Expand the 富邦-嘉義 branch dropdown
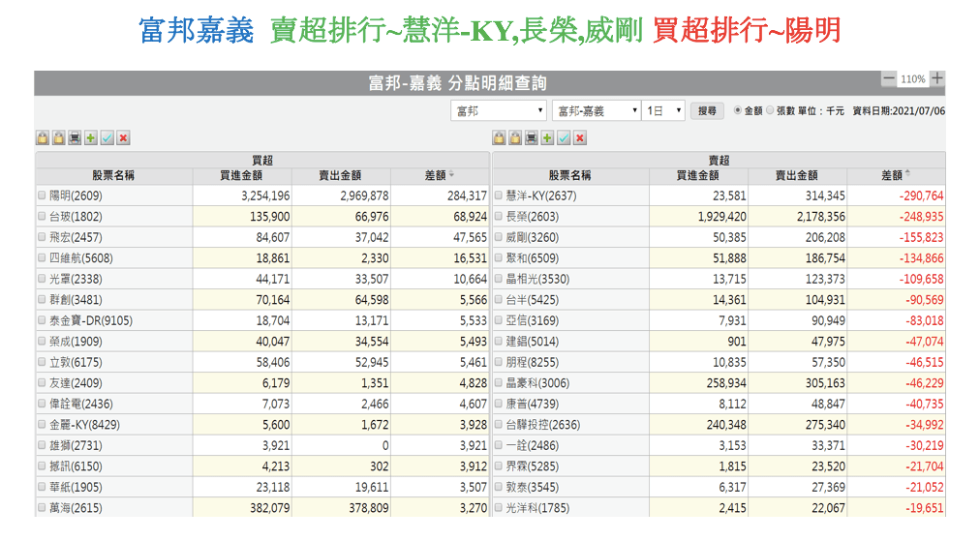The height and width of the screenshot is (541, 980). point(596,111)
